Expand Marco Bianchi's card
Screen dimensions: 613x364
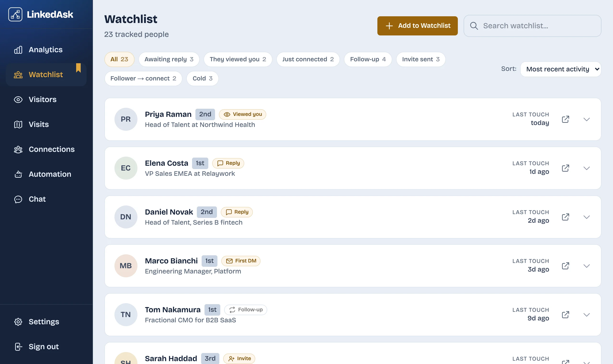pyautogui.click(x=586, y=266)
